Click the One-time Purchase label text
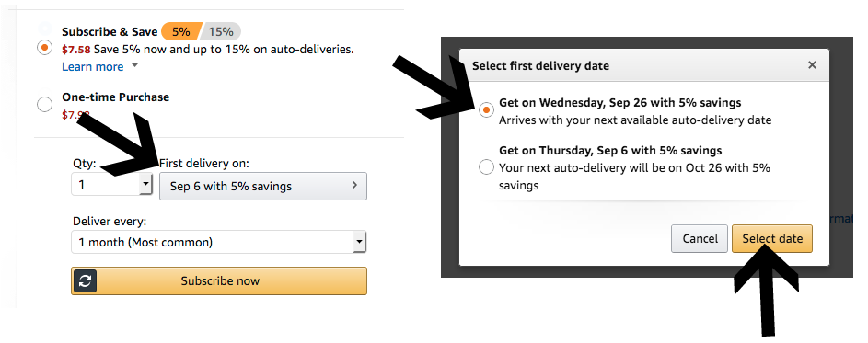This screenshot has height=343, width=868. (116, 97)
